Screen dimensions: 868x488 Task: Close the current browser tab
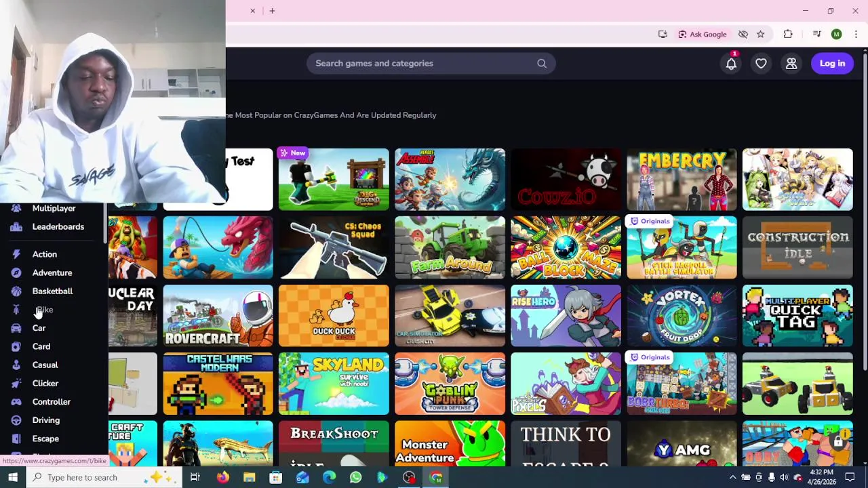(x=252, y=11)
